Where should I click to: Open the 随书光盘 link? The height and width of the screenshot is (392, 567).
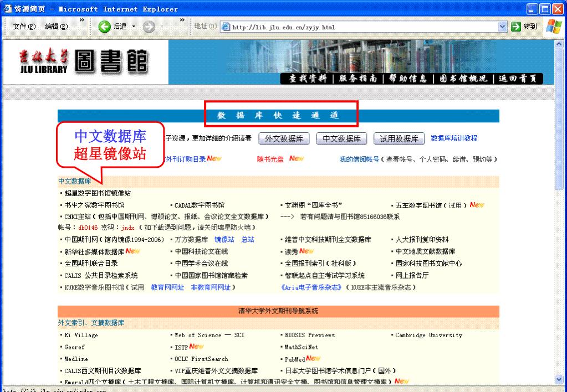[270, 159]
